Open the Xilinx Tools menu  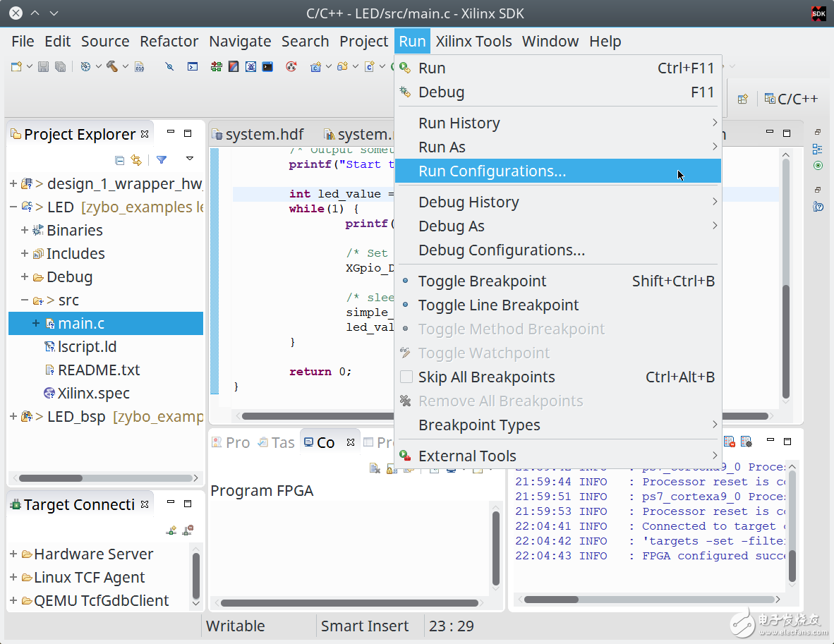pyautogui.click(x=473, y=42)
